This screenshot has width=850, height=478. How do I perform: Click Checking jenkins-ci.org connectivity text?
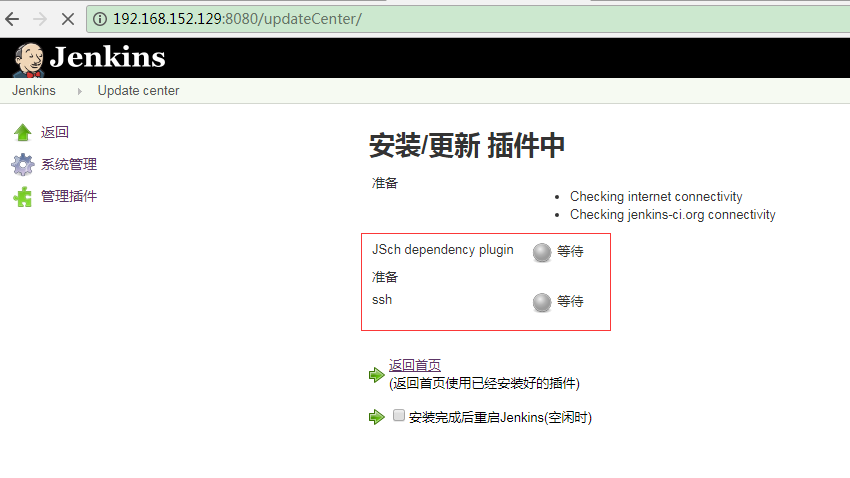point(673,215)
